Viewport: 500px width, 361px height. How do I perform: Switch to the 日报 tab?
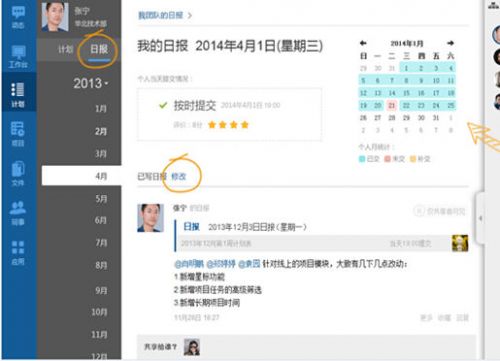coord(99,49)
